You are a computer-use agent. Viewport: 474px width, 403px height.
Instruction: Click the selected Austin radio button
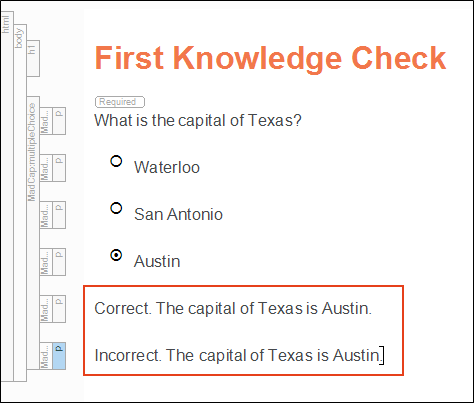116,255
